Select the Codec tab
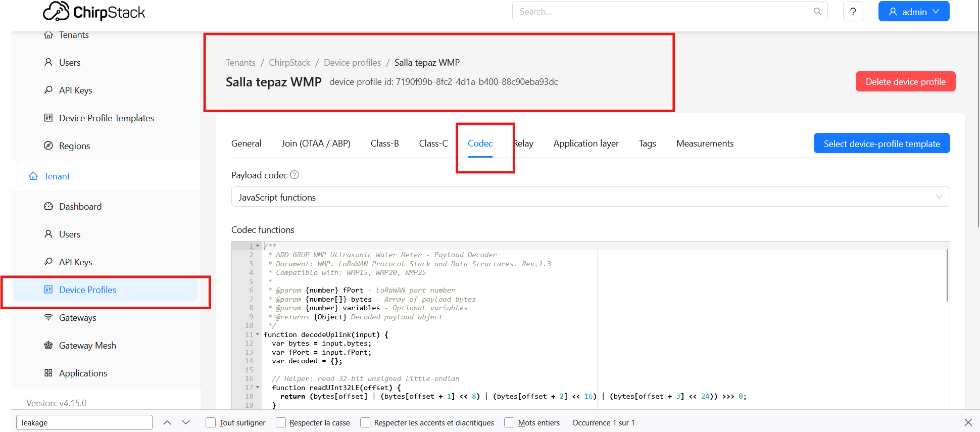 pyautogui.click(x=480, y=143)
